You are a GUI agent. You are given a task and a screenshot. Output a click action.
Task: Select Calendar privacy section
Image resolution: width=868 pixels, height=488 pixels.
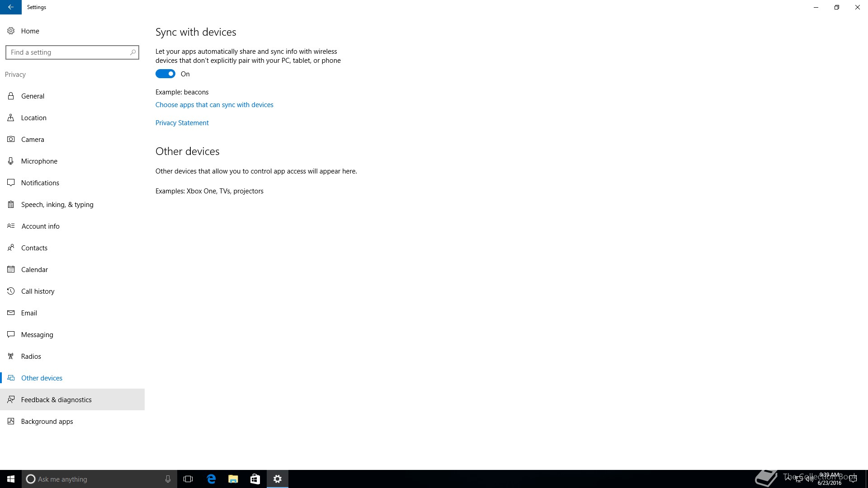point(72,269)
